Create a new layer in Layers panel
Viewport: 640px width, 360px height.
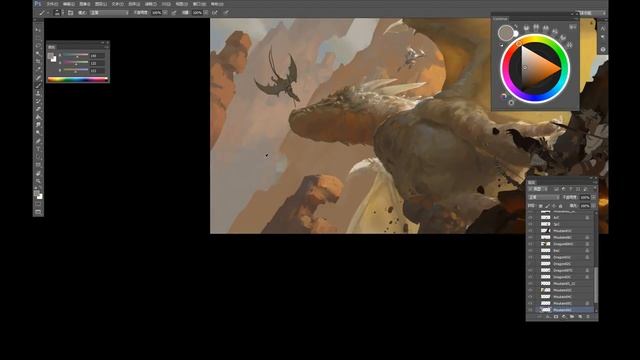click(580, 316)
